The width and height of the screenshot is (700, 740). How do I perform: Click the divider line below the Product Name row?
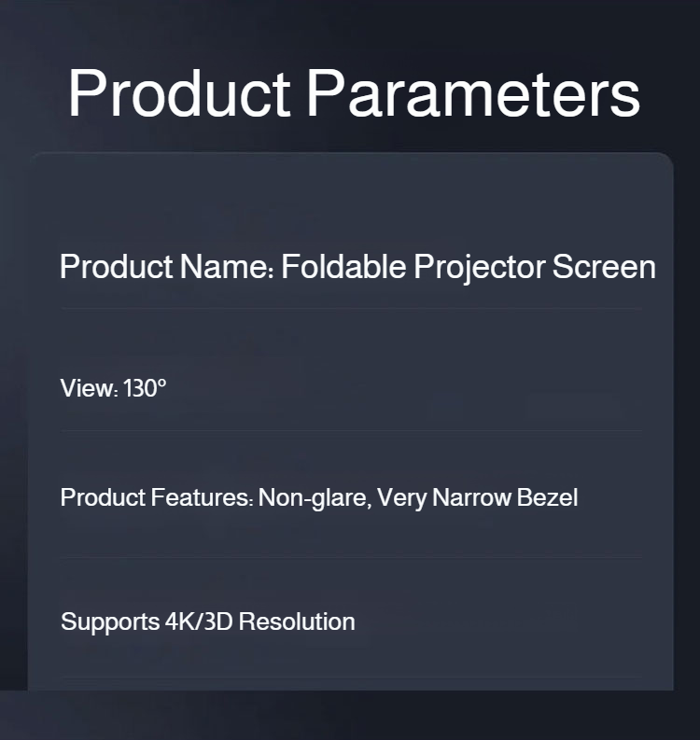[x=351, y=308]
